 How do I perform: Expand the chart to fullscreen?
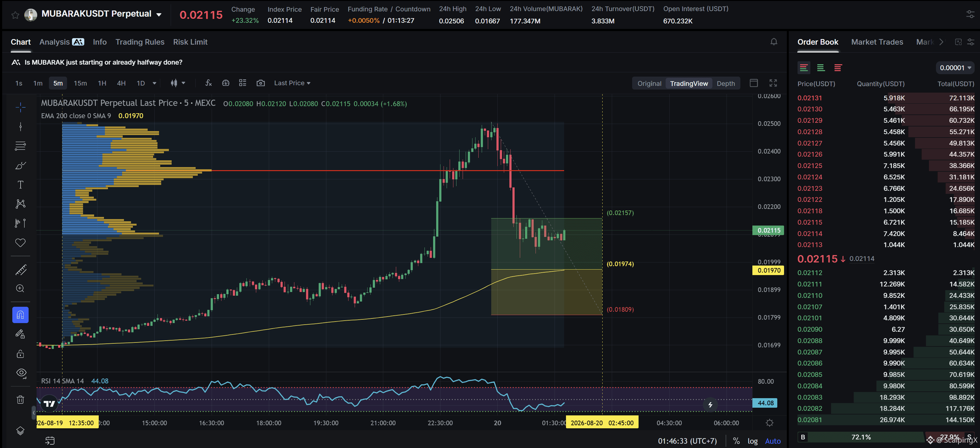pyautogui.click(x=773, y=83)
